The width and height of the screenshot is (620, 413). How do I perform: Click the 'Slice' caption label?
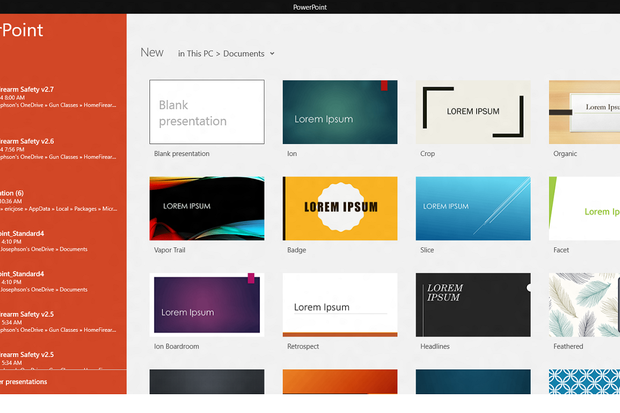[427, 250]
